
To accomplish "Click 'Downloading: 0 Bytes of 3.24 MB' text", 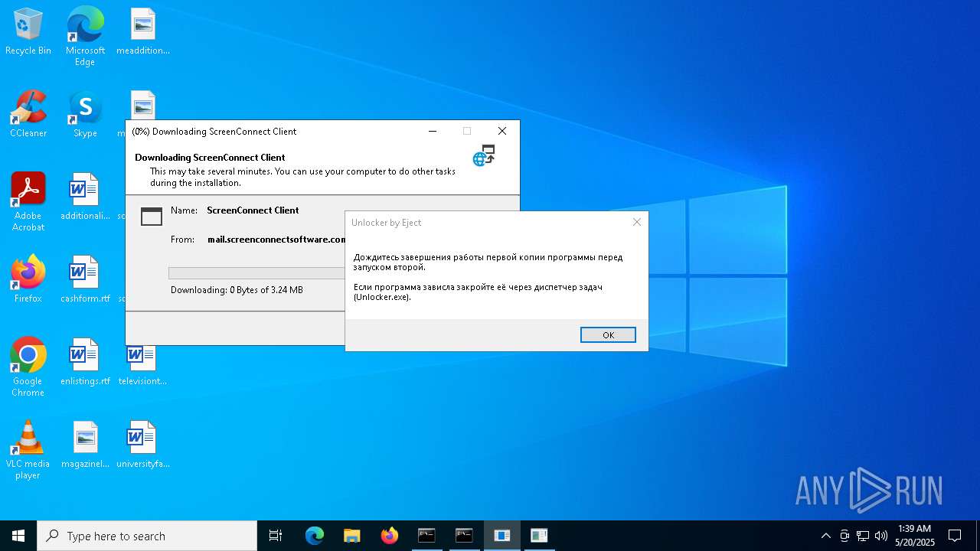I will (237, 290).
